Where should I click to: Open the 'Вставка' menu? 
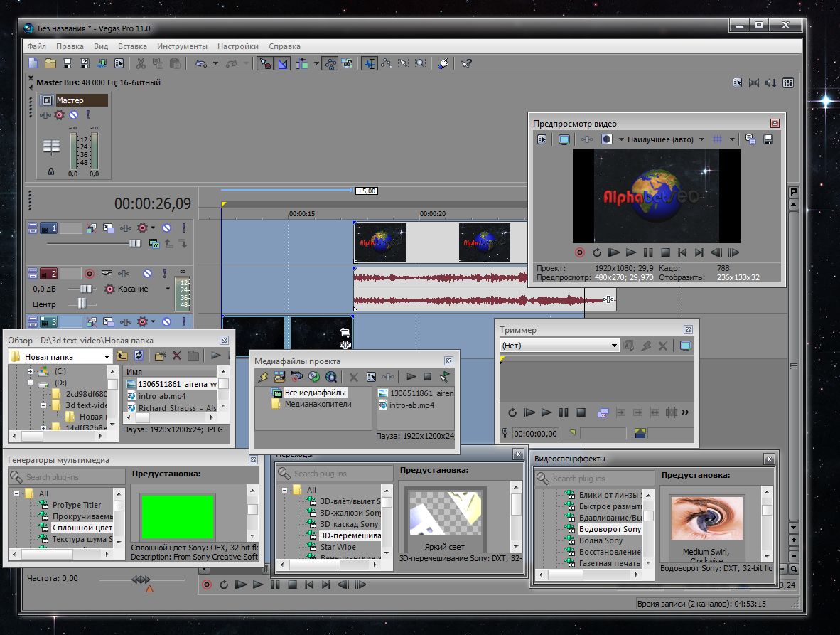pos(132,46)
